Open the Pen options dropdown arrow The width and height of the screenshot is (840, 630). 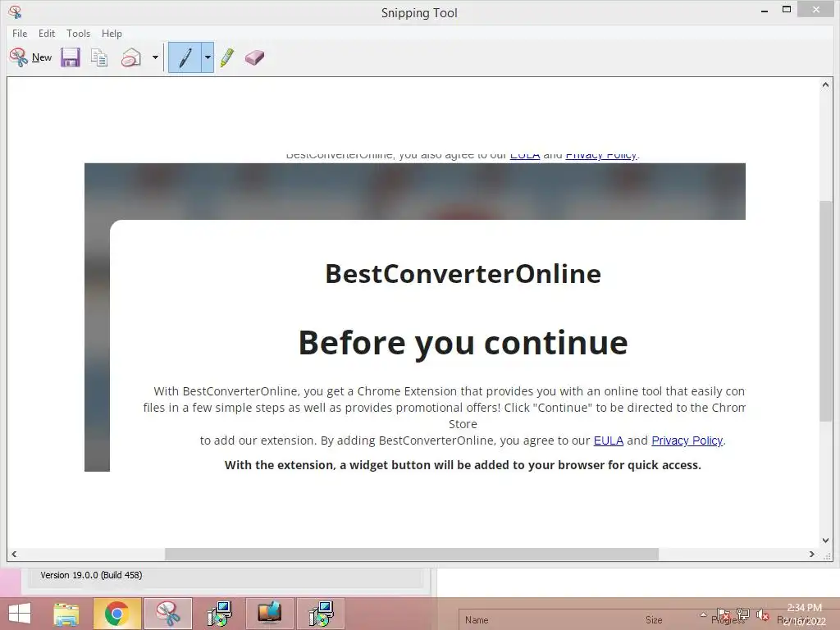click(x=208, y=57)
